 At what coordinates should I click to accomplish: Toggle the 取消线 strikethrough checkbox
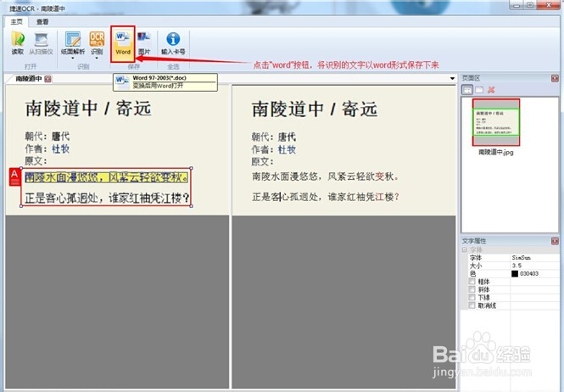click(x=472, y=305)
